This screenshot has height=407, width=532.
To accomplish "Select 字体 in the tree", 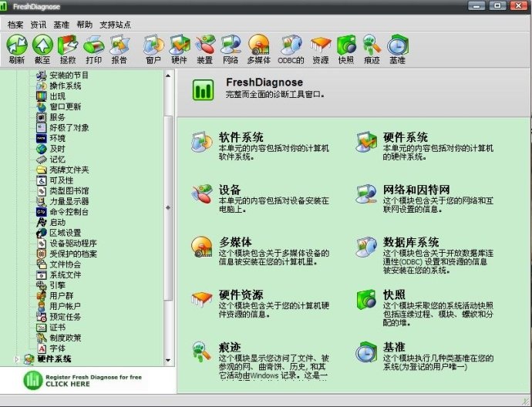I will pyautogui.click(x=57, y=348).
